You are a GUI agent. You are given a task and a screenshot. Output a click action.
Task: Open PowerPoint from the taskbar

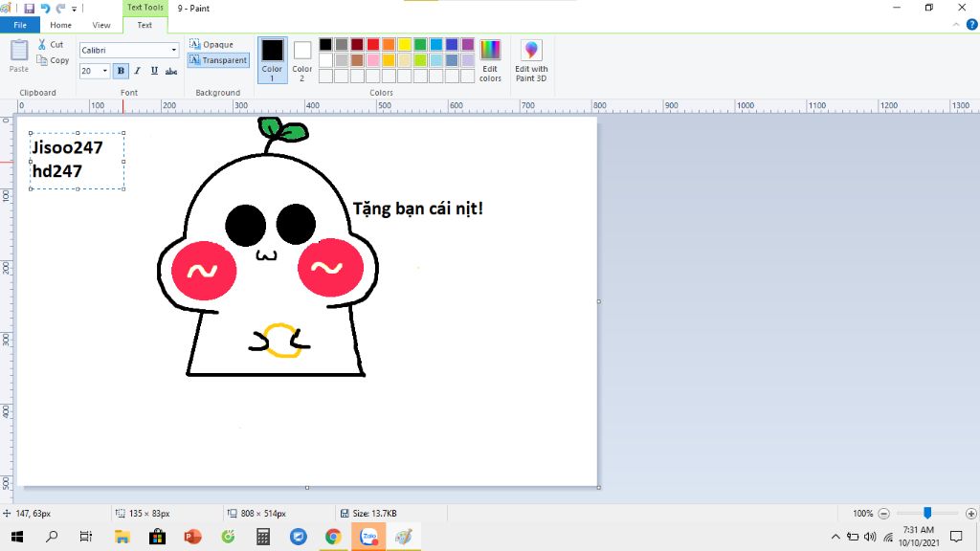[192, 537]
